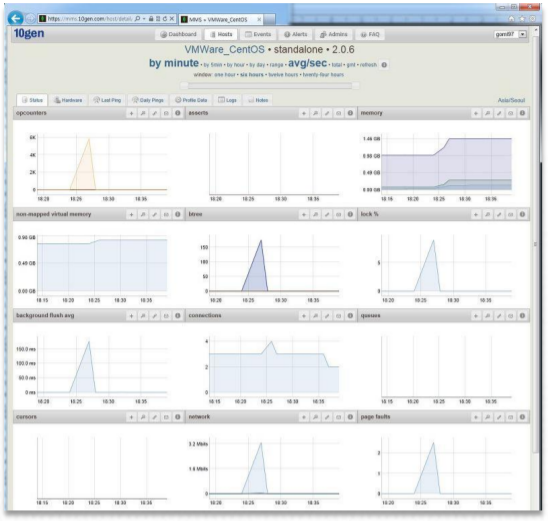Open info icon in background flush avg panel
The width and height of the screenshot is (548, 521).
coord(178,316)
